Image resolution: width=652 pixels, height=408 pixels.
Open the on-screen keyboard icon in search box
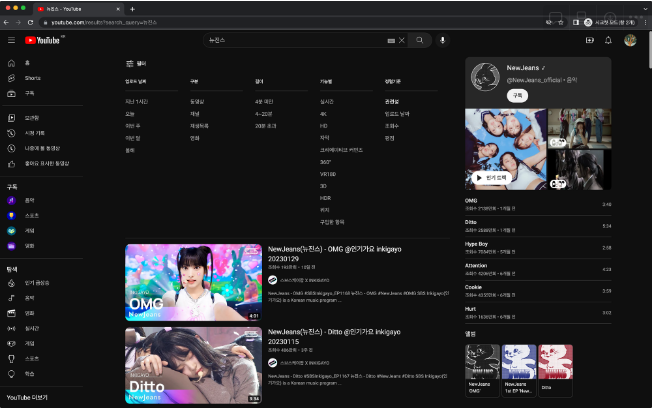pyautogui.click(x=391, y=40)
